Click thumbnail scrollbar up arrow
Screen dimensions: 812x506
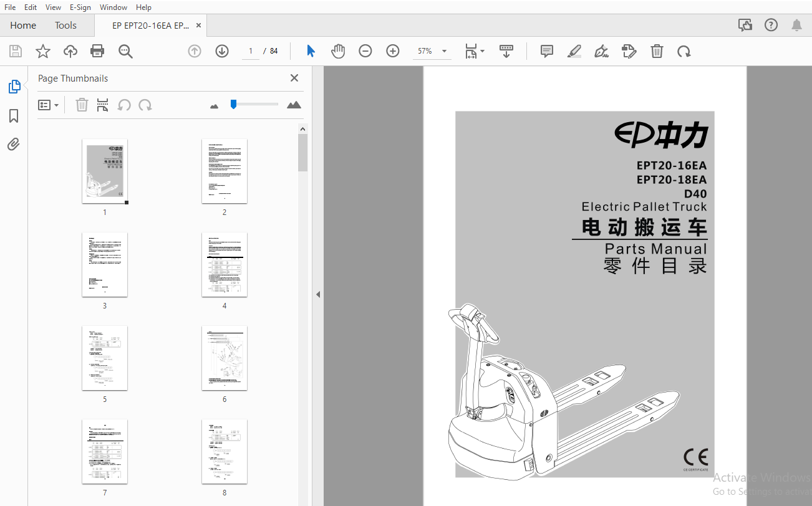coord(302,129)
